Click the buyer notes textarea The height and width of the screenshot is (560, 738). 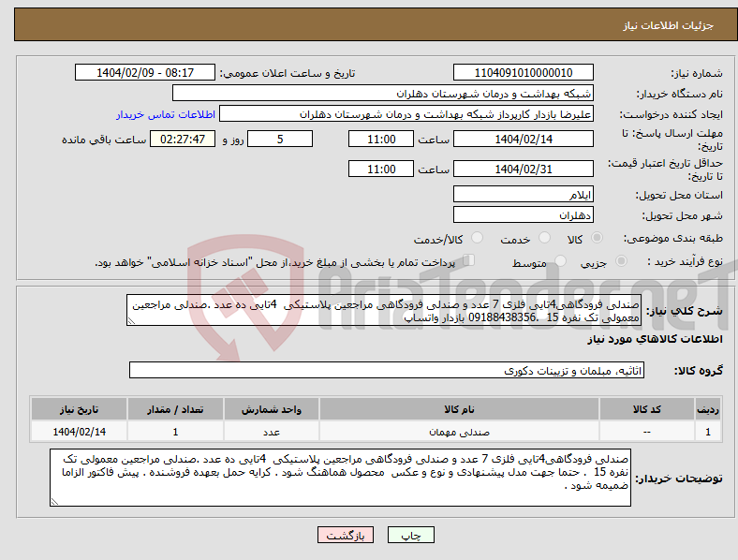340,478
